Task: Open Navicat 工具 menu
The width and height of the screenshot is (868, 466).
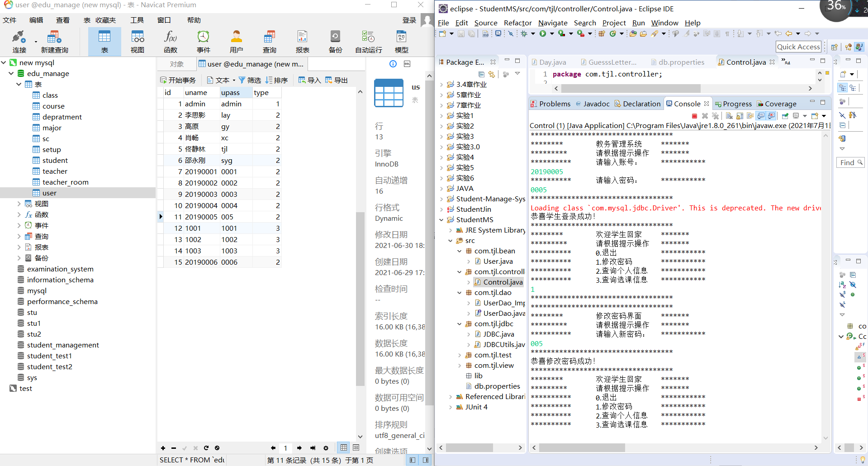Action: (x=137, y=20)
